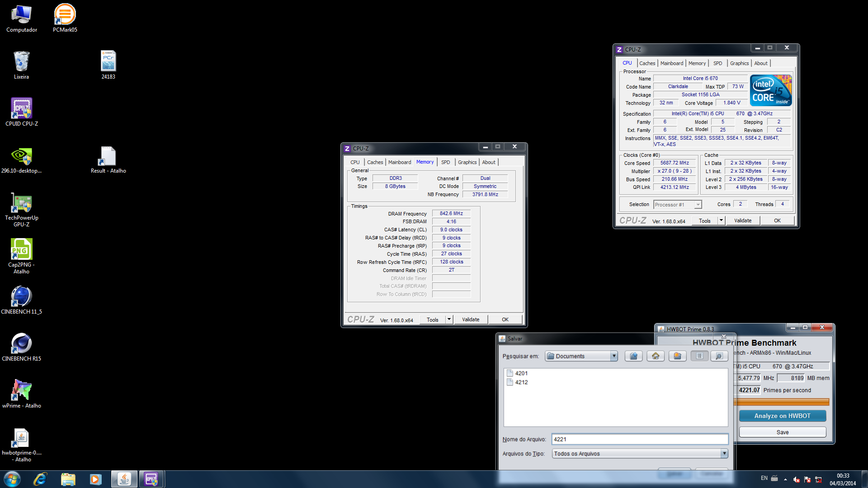Switch to details view in Salvar dialog
The height and width of the screenshot is (488, 868).
pyautogui.click(x=719, y=356)
